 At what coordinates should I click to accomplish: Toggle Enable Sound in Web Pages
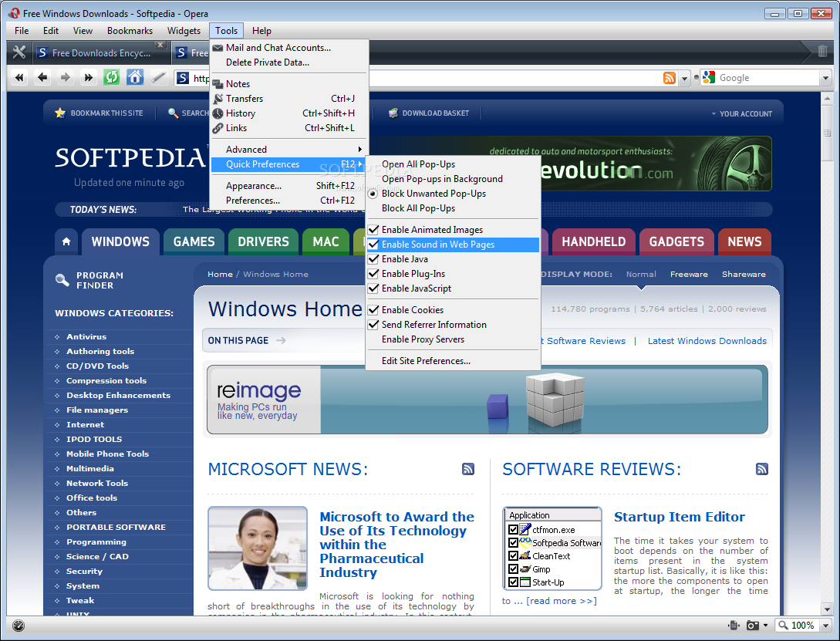tap(454, 245)
